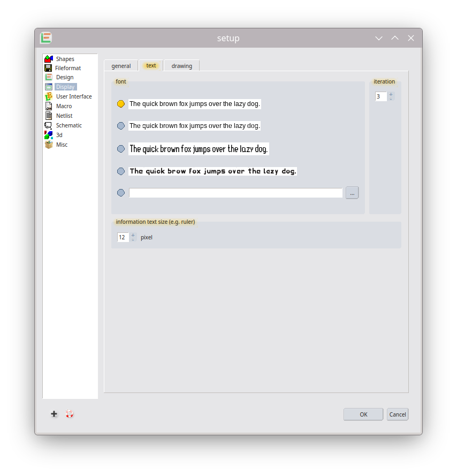The width and height of the screenshot is (457, 476).
Task: Browse font file with ... button
Action: [x=352, y=193]
